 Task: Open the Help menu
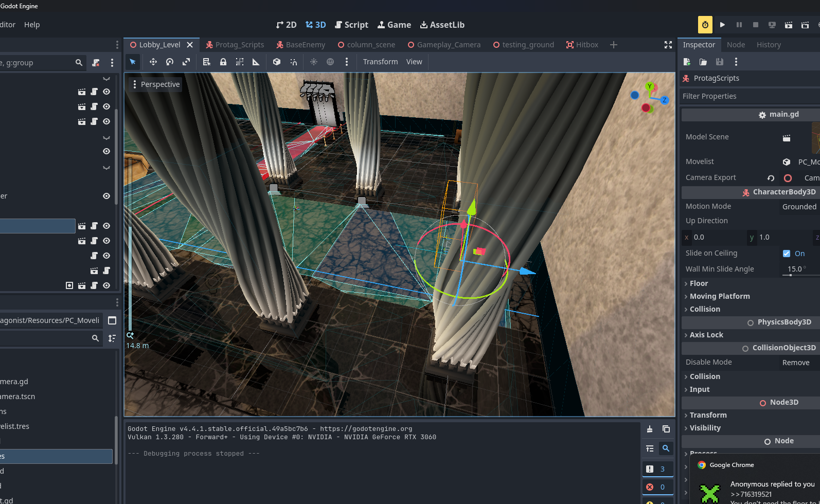pyautogui.click(x=32, y=25)
